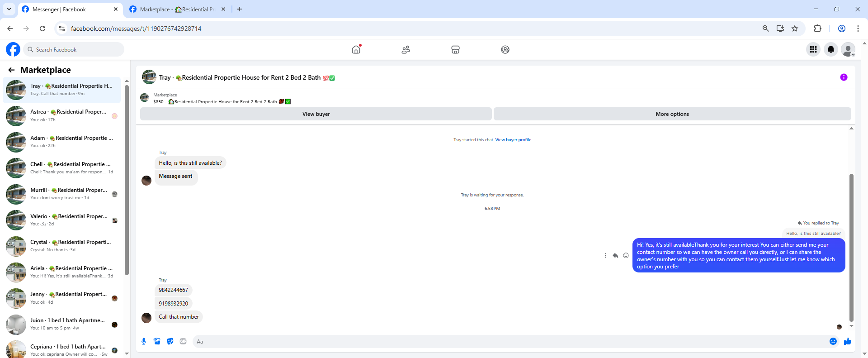Click the 'Hello, is this still available?' message
The image size is (868, 358).
(190, 163)
